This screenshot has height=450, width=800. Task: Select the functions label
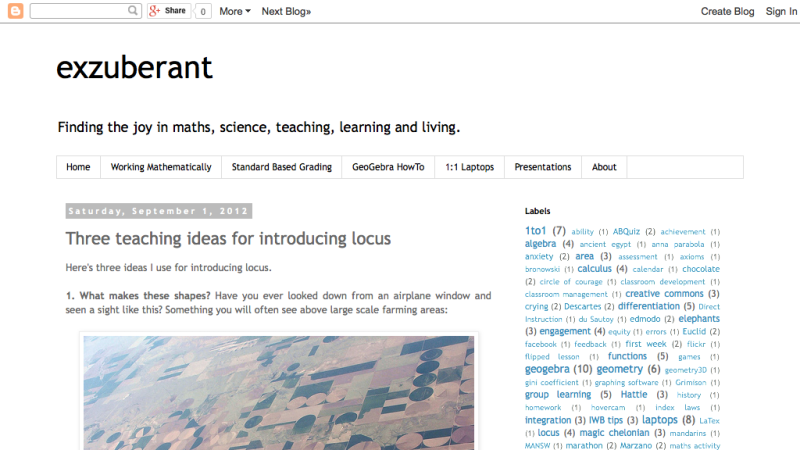click(627, 356)
